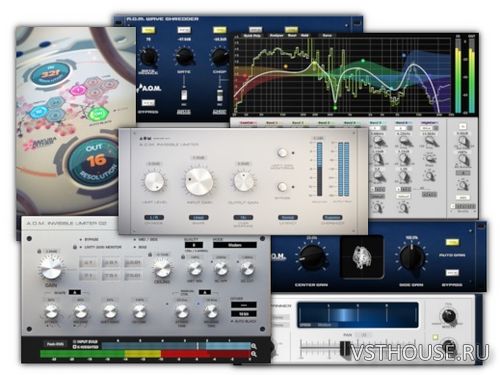Click the Limit Level knob in Invisible Limiter
The width and height of the screenshot is (500, 375).
point(154,182)
